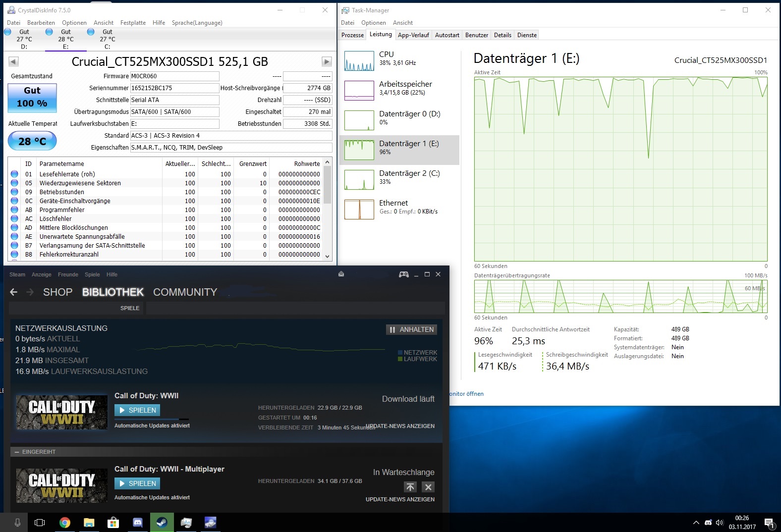
Task: Click microphone icon on Windows taskbar
Action: [17, 523]
